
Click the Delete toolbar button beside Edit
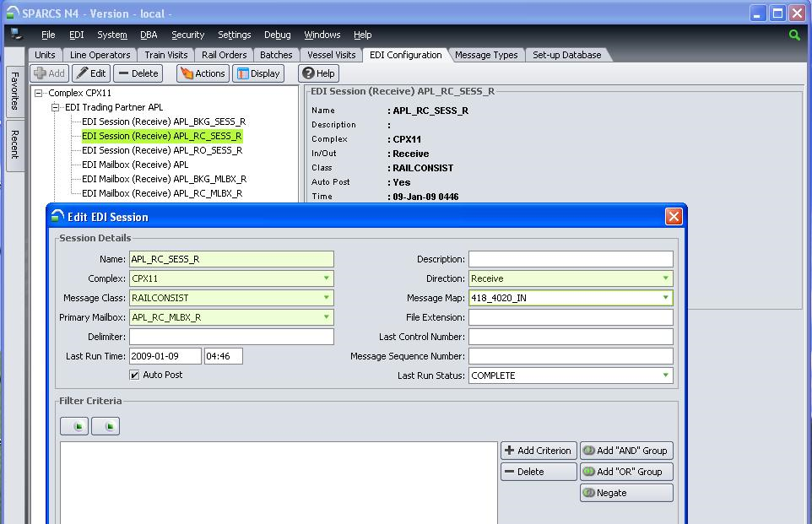[x=138, y=73]
